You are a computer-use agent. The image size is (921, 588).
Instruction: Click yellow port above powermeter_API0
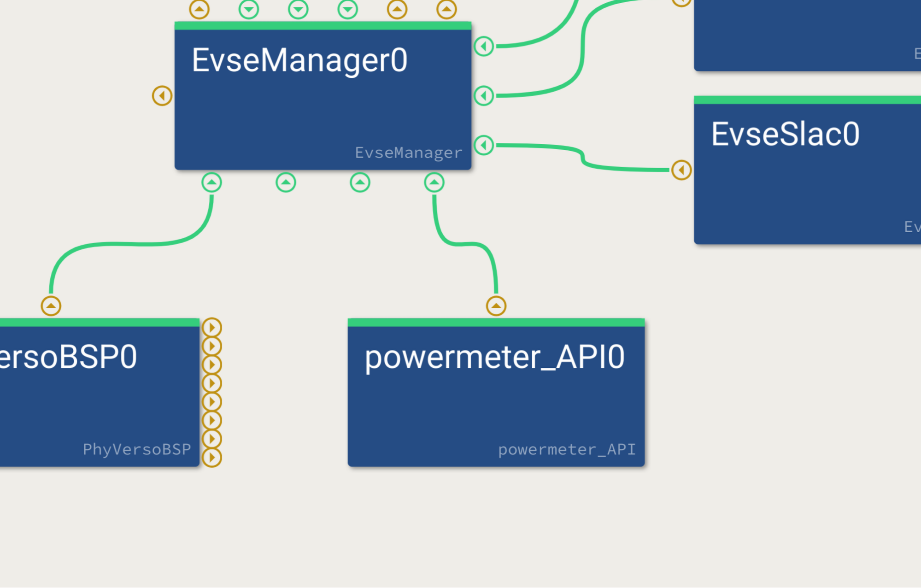point(496,306)
